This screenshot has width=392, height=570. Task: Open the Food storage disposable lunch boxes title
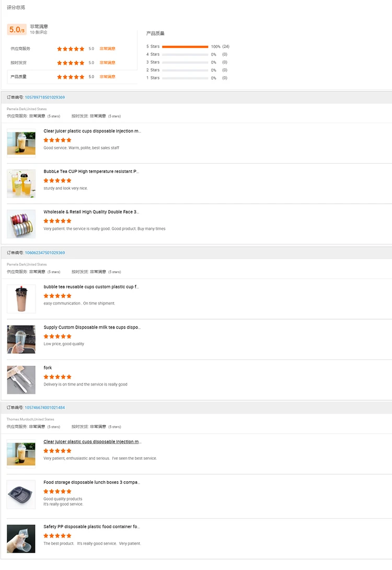[91, 482]
